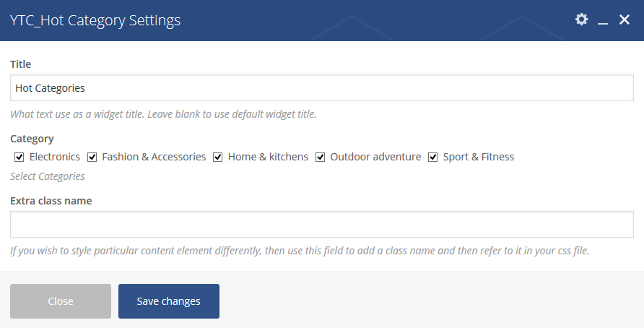Select the Home & kitchens label text
This screenshot has height=328, width=644.
click(268, 157)
